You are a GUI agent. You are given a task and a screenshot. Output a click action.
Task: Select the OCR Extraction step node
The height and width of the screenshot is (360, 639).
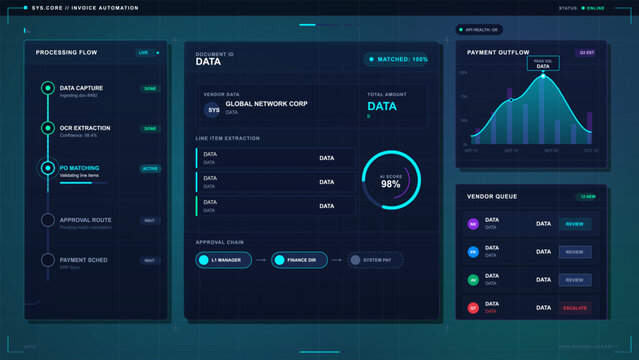point(48,128)
